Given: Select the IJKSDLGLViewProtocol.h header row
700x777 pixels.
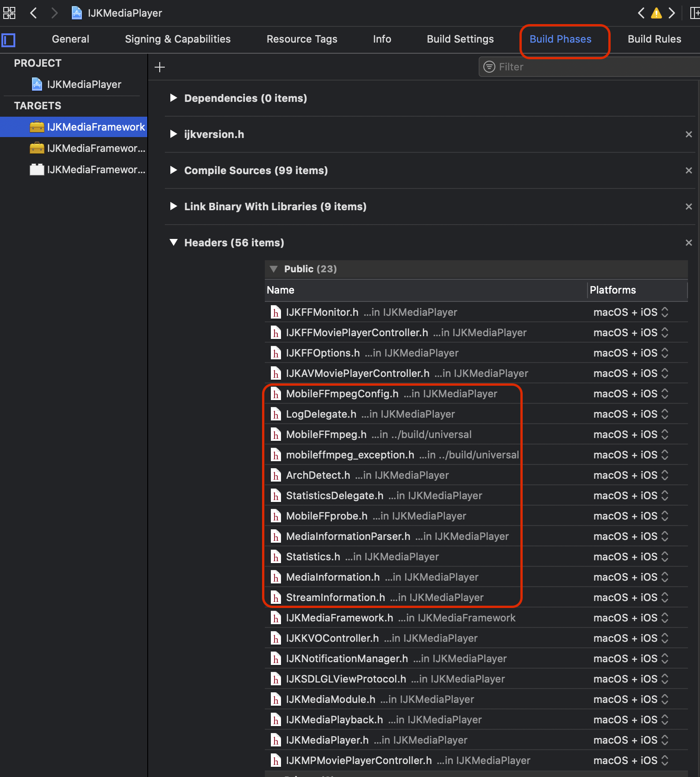Looking at the screenshot, I should (476, 679).
